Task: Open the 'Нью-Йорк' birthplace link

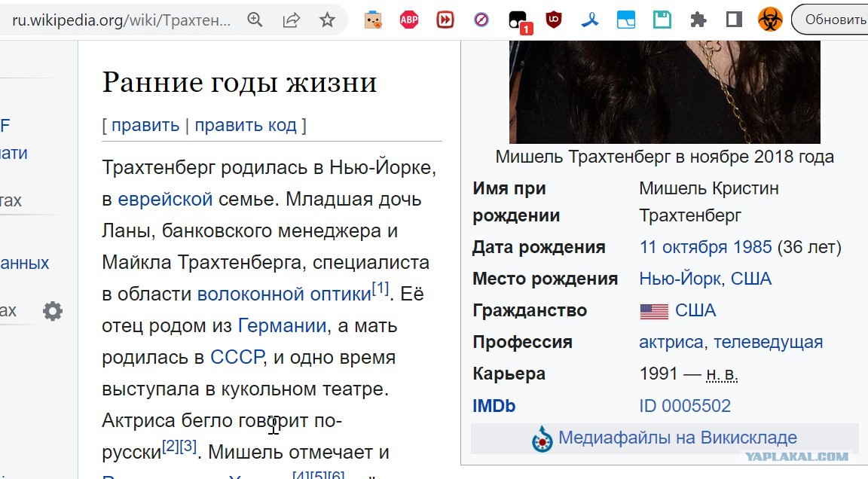Action: pos(681,279)
